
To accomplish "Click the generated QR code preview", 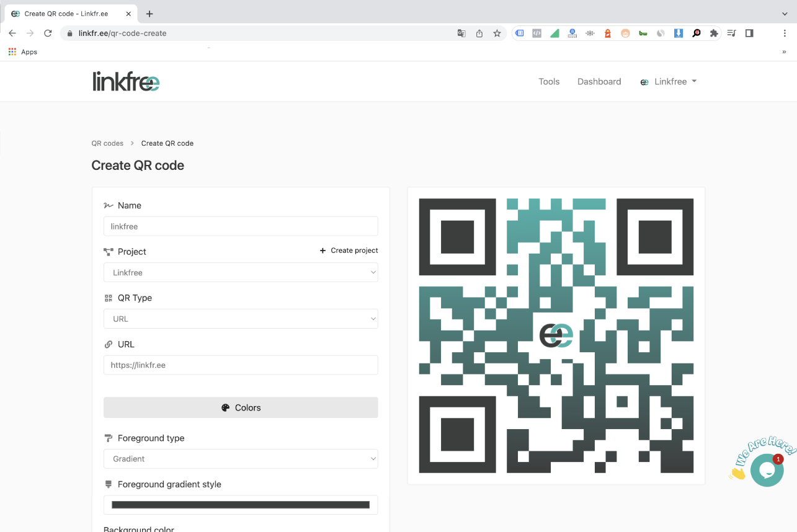I will pos(556,336).
